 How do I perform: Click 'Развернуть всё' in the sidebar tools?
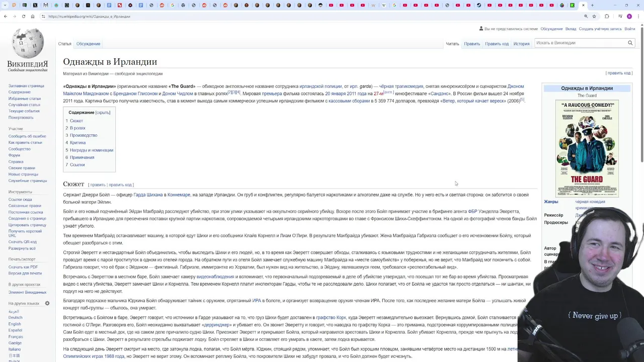(22, 248)
